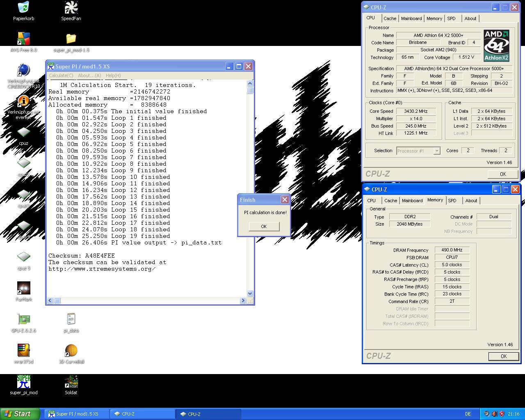Screen dimensions: 525x420
Task: Switch to CPU tab in lower CPU-Z window
Action: [371, 201]
